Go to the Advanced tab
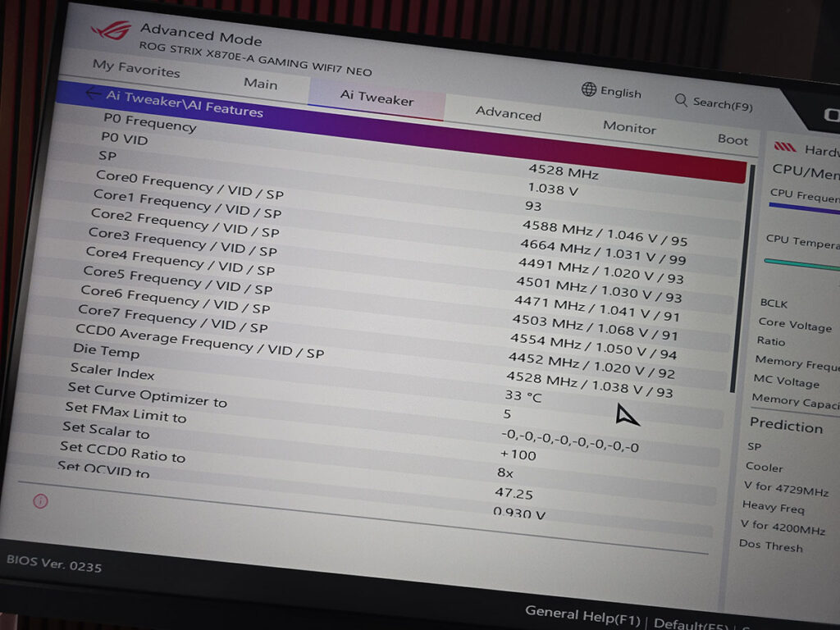840x630 pixels. point(508,114)
